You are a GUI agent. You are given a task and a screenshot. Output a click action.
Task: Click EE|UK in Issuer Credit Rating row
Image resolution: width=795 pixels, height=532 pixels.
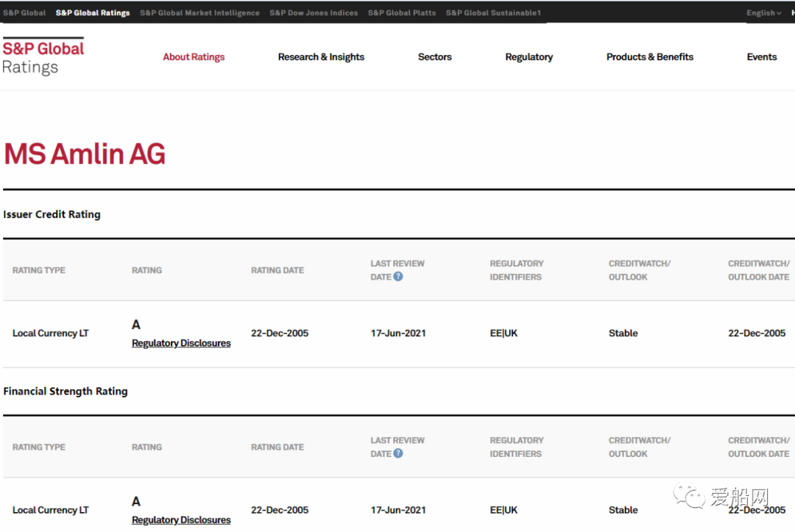click(504, 333)
